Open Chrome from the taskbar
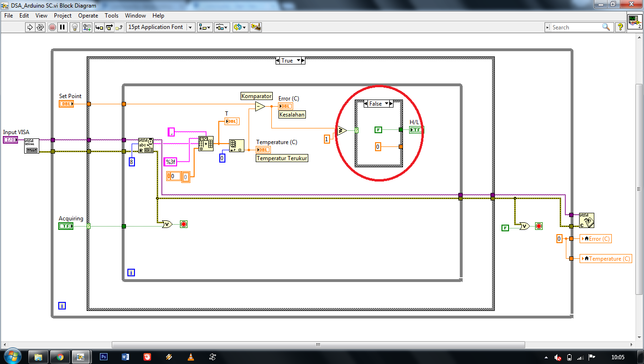This screenshot has height=364, width=644. pyautogui.click(x=60, y=357)
